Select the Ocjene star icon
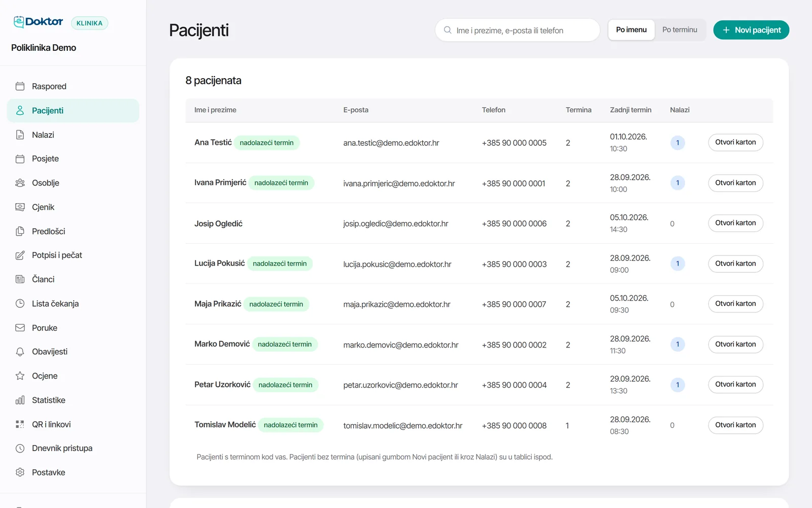The width and height of the screenshot is (812, 508). pos(20,376)
